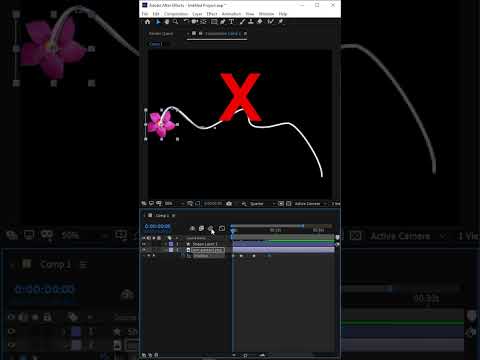Take a snapshot with the camera icon
Screen dimensions: 480x360
click(229, 203)
